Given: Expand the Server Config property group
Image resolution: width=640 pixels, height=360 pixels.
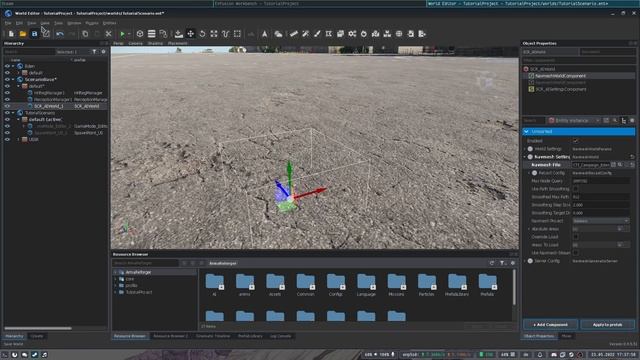Looking at the screenshot, I should click(525, 261).
